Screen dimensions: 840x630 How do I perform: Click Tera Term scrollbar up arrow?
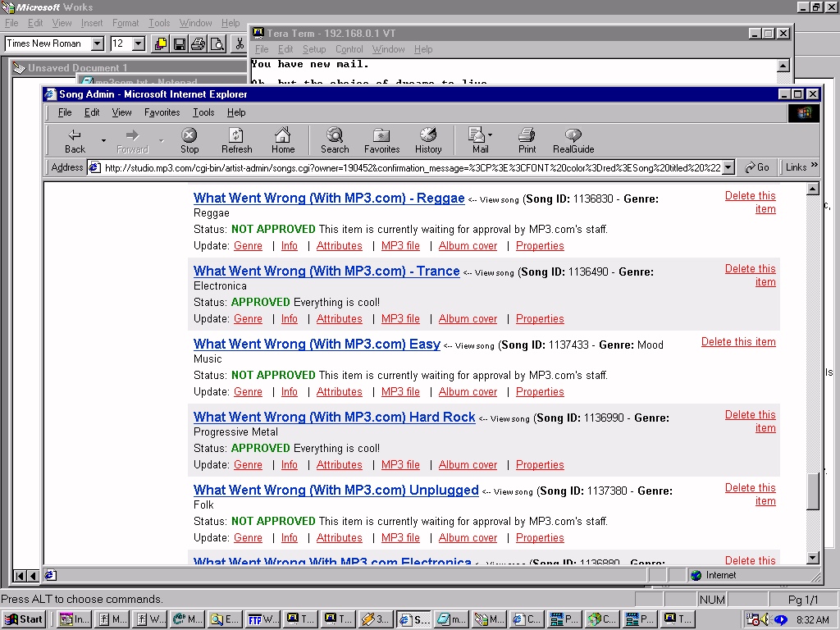pyautogui.click(x=783, y=66)
